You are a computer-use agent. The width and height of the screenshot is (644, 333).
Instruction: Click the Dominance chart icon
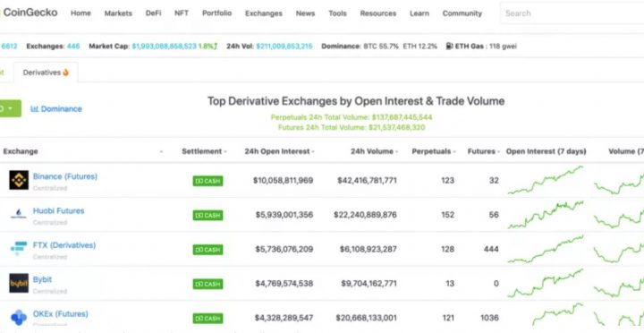[35, 109]
